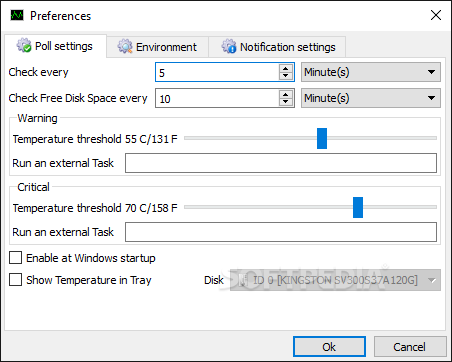
Task: Click the Environment tab gear icon
Action: 125,46
